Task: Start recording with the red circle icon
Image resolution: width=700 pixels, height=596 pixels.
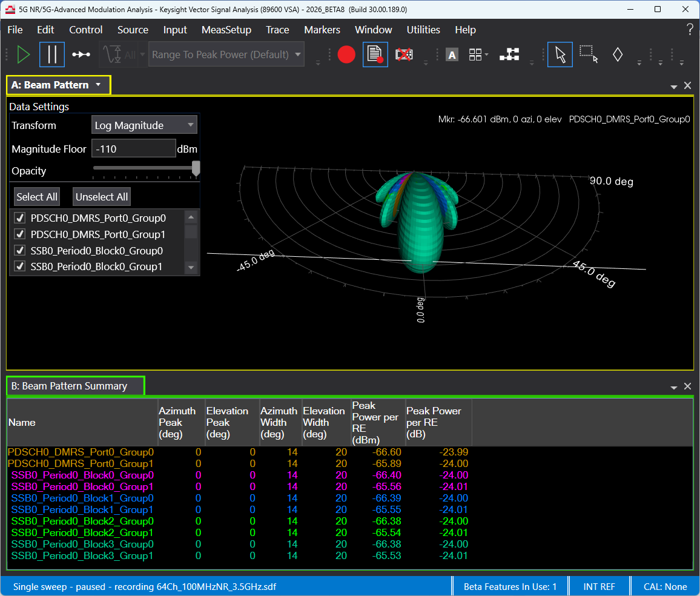Action: pos(346,55)
